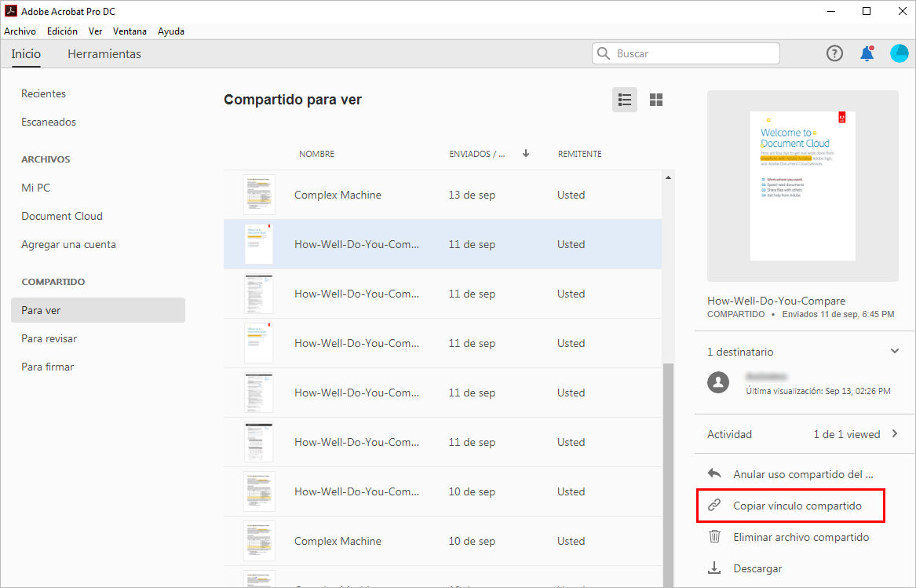Sort by the ENVIADOS column header
Image resolution: width=916 pixels, height=588 pixels.
[x=476, y=154]
